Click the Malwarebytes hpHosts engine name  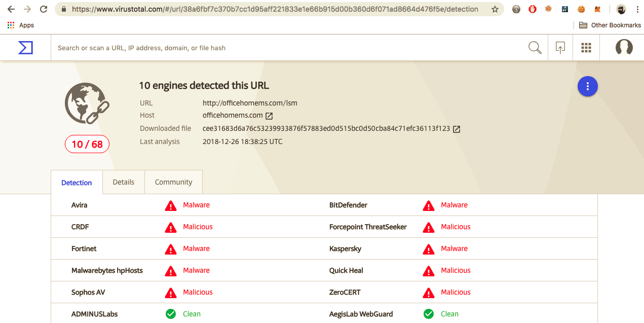point(107,271)
